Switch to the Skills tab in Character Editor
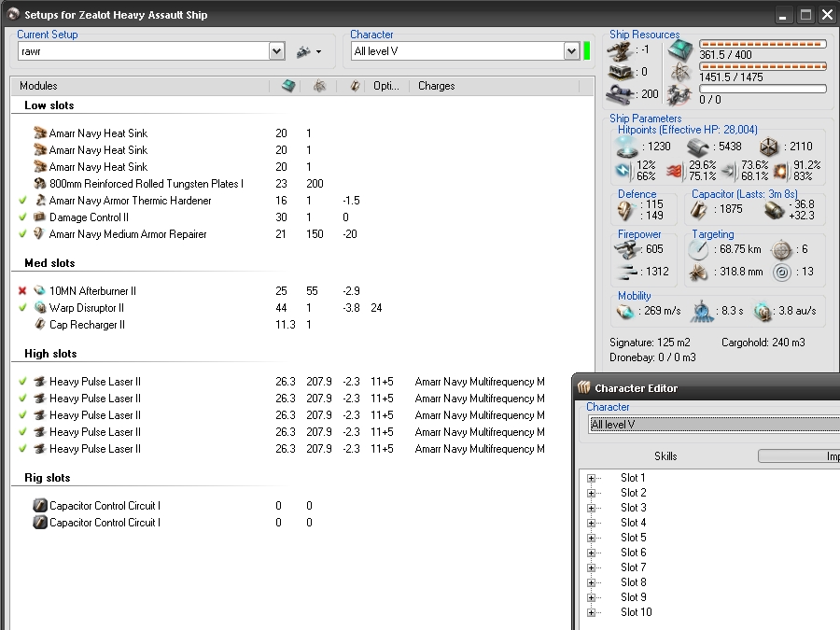Image resolution: width=840 pixels, height=630 pixels. 665,456
